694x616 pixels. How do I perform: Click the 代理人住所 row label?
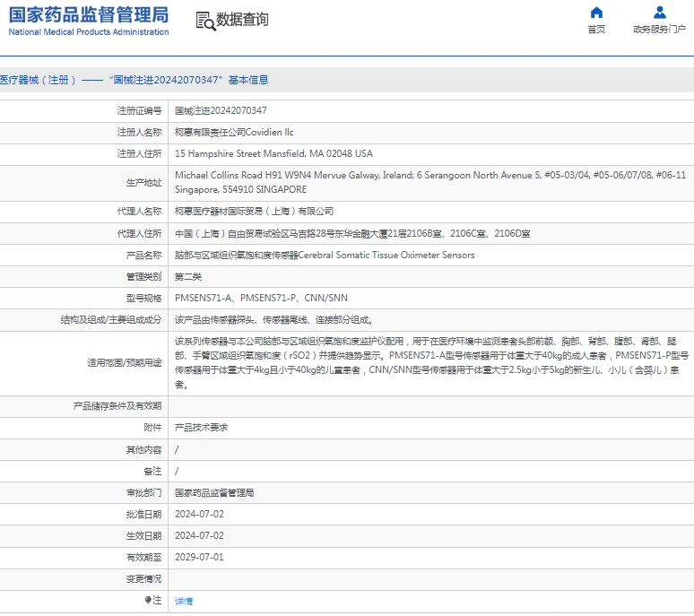click(x=139, y=234)
